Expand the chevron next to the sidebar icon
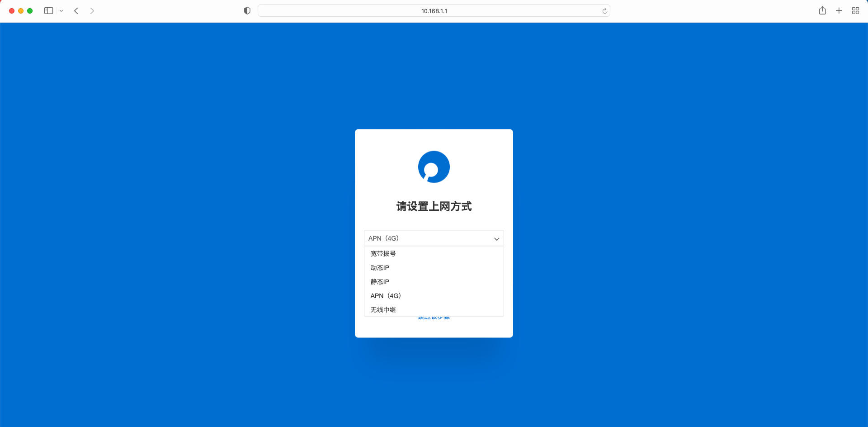The height and width of the screenshot is (427, 868). (61, 10)
